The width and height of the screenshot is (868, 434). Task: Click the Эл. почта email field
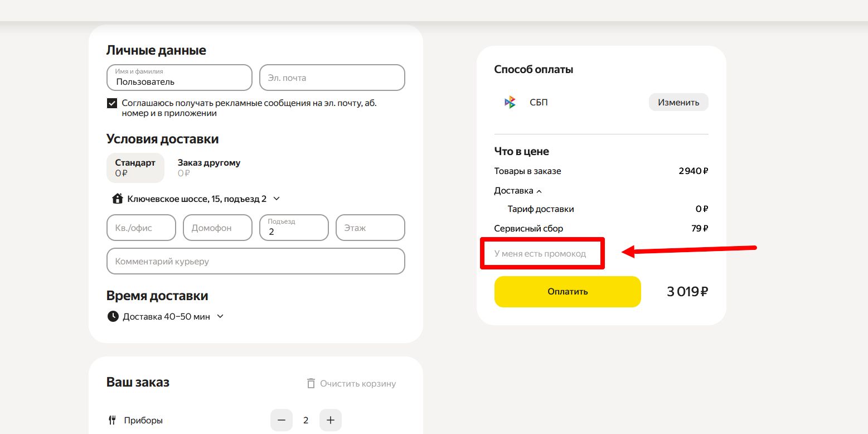click(x=332, y=78)
